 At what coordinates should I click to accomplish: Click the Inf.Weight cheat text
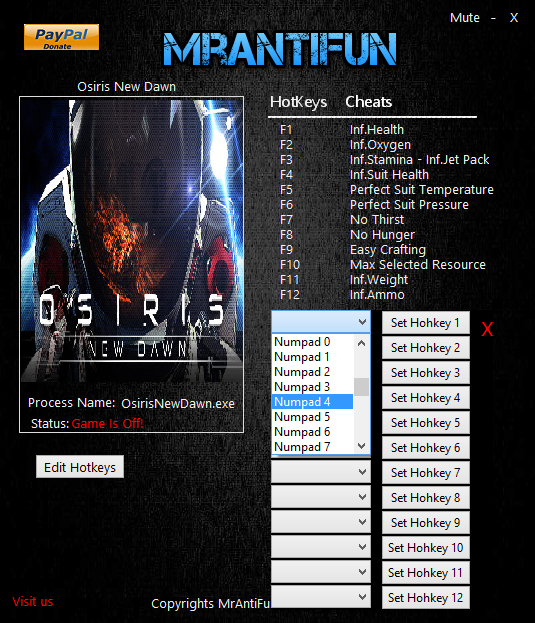379,280
